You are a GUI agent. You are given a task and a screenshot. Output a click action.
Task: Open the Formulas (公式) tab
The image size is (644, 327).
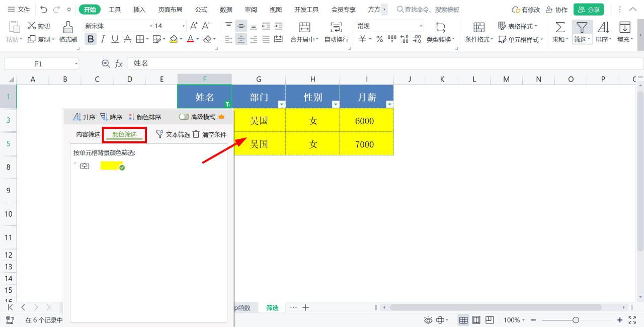coord(201,10)
